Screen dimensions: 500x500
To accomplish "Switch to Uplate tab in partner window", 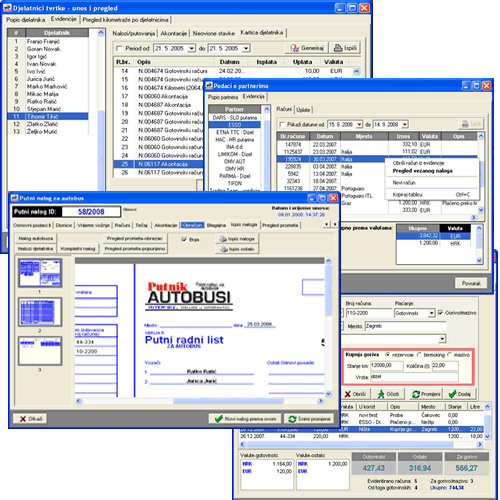I will (303, 110).
